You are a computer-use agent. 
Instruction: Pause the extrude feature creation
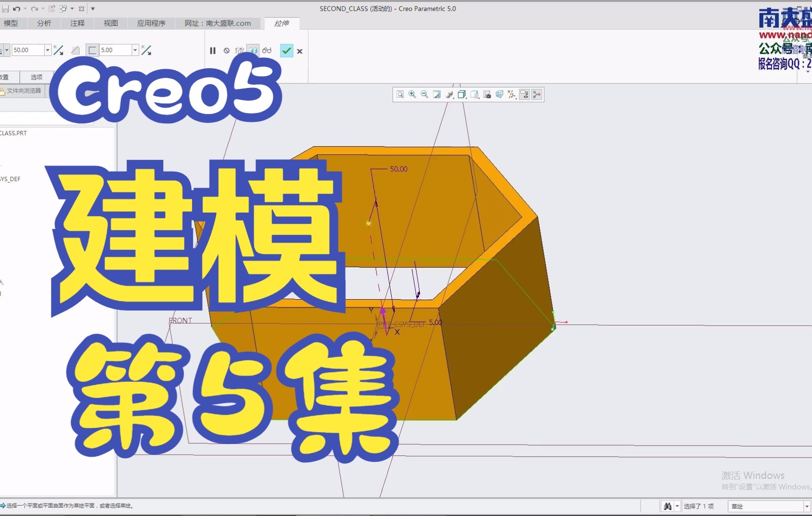(x=213, y=50)
